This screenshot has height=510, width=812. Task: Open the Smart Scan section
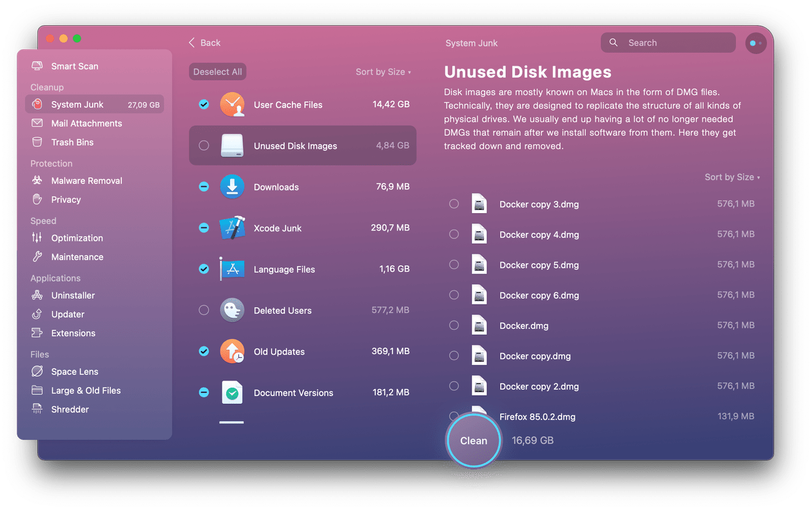coord(95,66)
